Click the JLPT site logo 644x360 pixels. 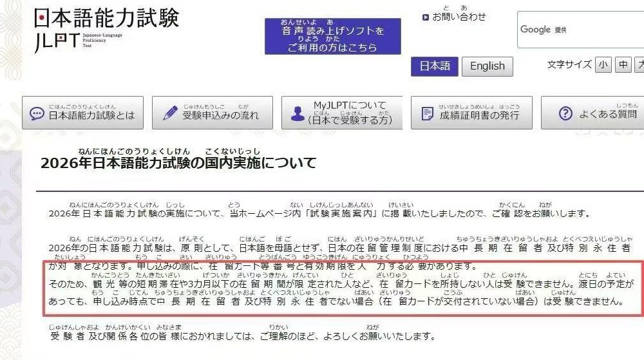coord(107,30)
